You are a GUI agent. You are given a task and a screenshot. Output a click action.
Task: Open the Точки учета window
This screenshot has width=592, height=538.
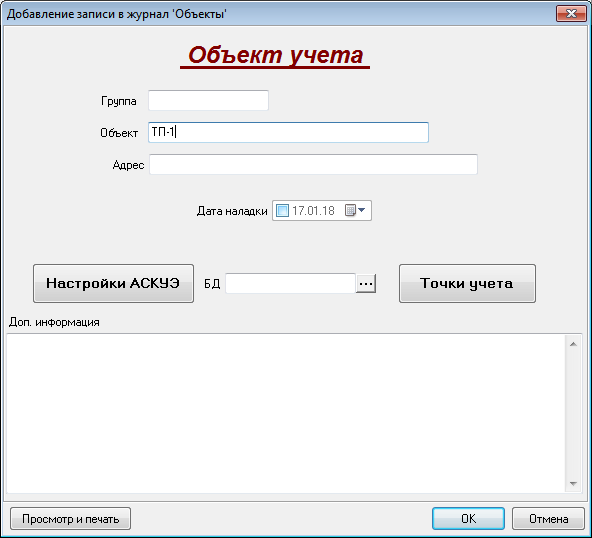pos(467,284)
